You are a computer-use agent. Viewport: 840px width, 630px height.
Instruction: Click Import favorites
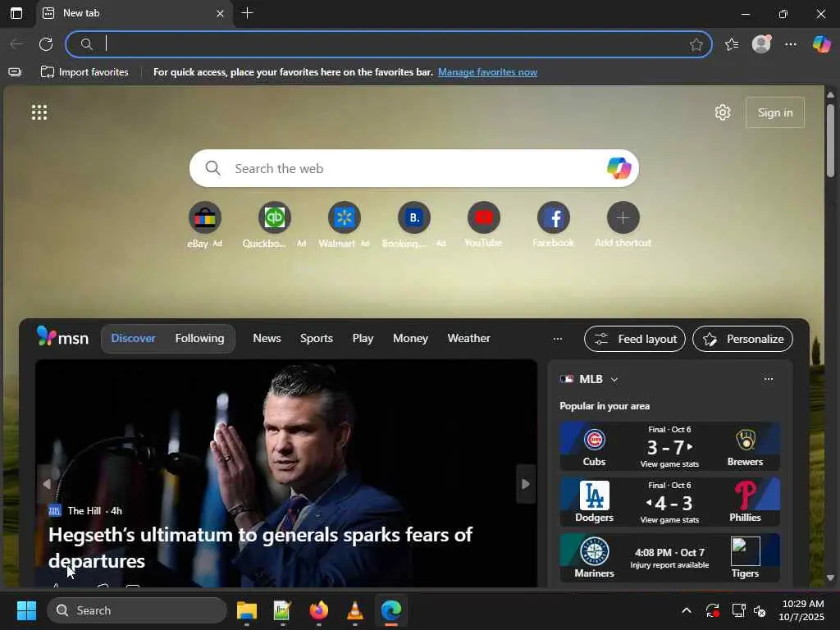(84, 72)
